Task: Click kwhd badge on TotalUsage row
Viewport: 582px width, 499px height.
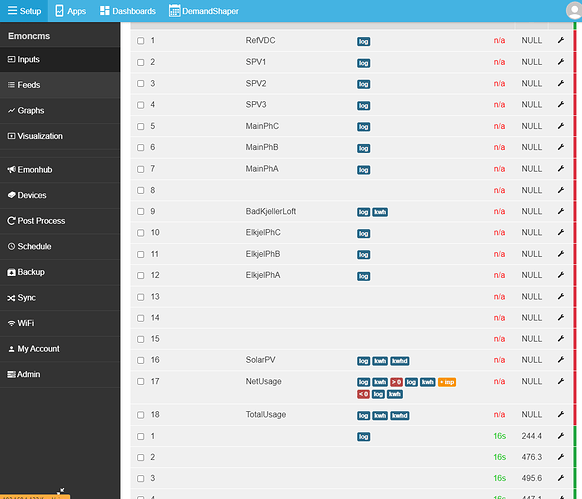Action: [x=400, y=415]
